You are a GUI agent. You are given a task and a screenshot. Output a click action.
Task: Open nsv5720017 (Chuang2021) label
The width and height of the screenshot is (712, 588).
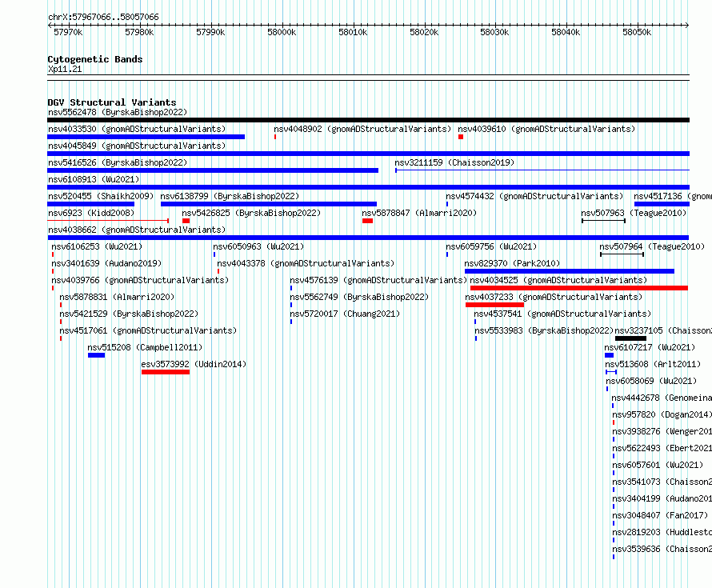click(345, 314)
